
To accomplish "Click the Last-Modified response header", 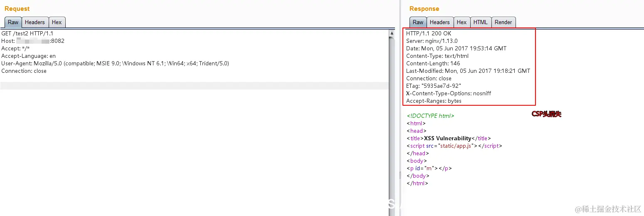I will [468, 71].
